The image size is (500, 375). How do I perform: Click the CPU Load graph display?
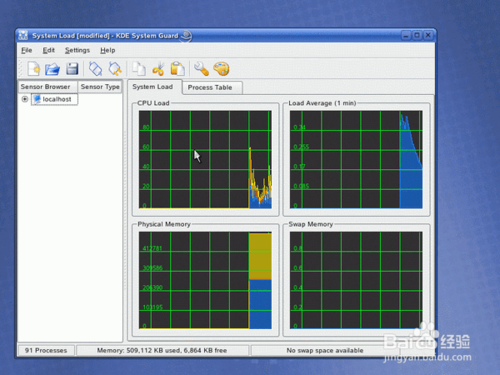tap(205, 160)
